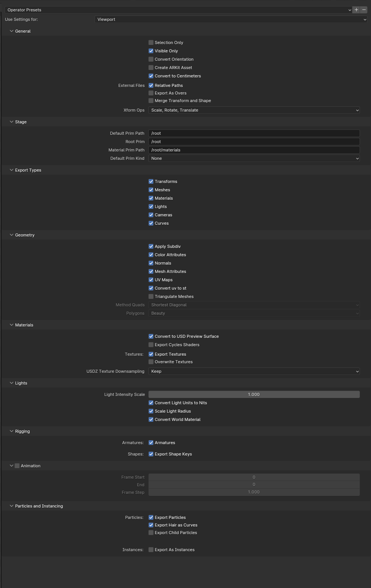Enable Export Cycles Shaders checkbox
This screenshot has height=588, width=371.
[x=151, y=345]
